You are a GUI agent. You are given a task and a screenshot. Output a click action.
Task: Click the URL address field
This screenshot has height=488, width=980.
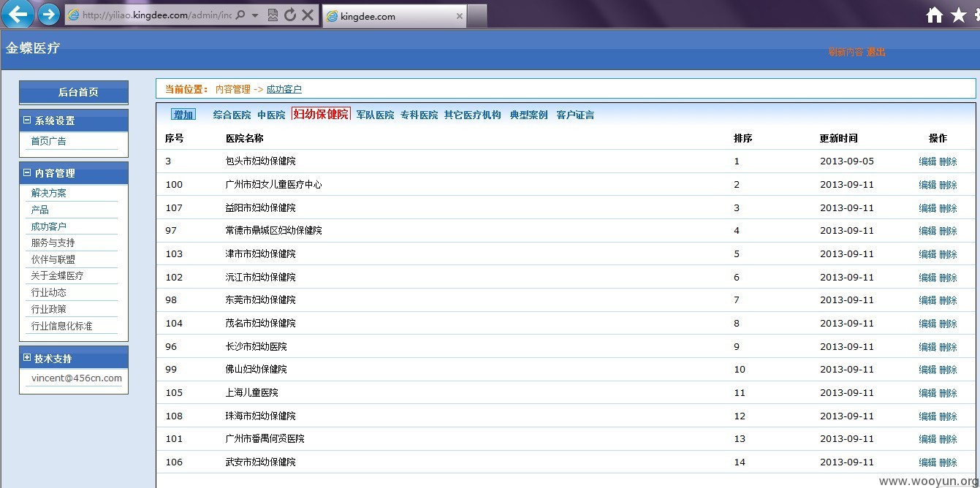click(156, 15)
